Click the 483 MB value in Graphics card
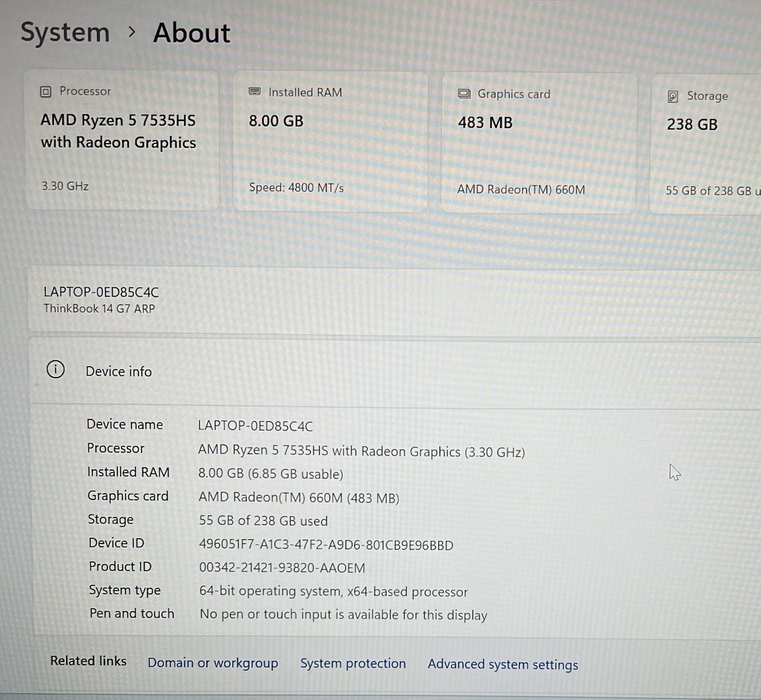The image size is (761, 700). pyautogui.click(x=485, y=123)
